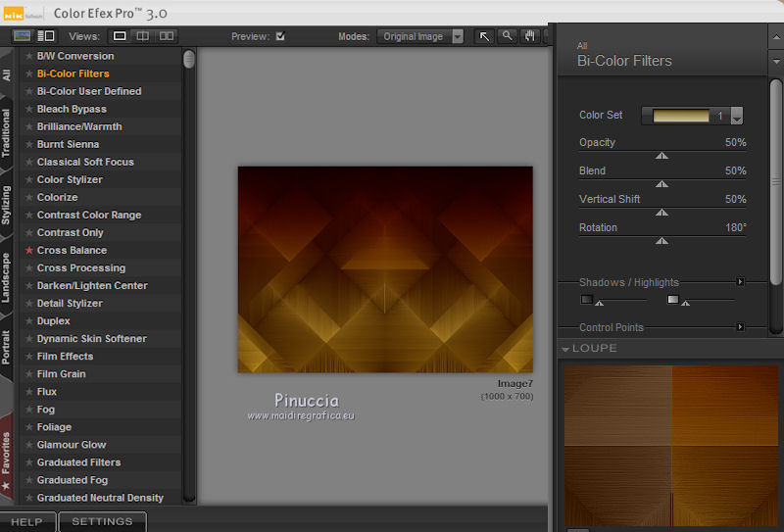This screenshot has height=532, width=784.
Task: Click the HELP button
Action: [26, 522]
